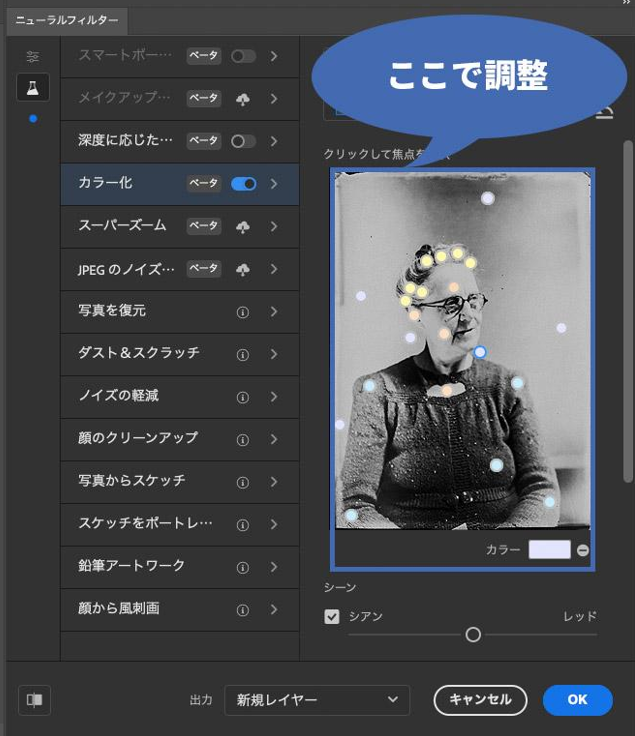Expand the 写真を復元 filter chevron
This screenshot has width=635, height=736.
[x=274, y=311]
